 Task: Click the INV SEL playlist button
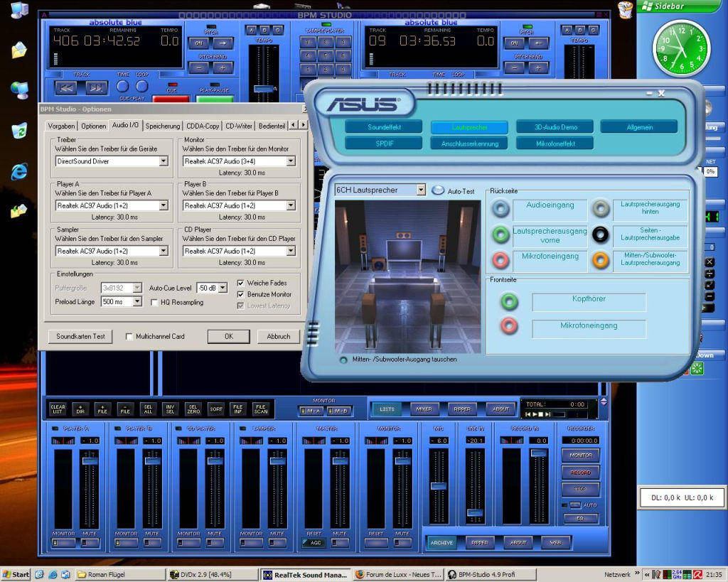[171, 409]
